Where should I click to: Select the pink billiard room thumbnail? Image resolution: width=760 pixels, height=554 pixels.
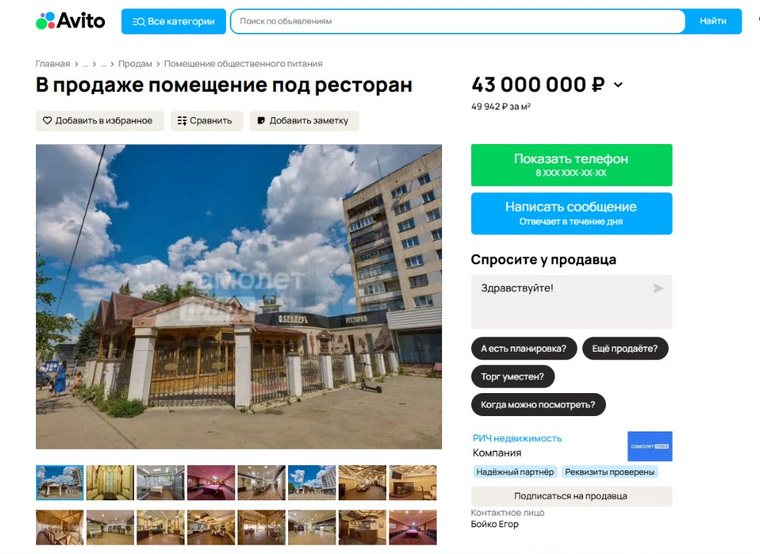[x=211, y=483]
